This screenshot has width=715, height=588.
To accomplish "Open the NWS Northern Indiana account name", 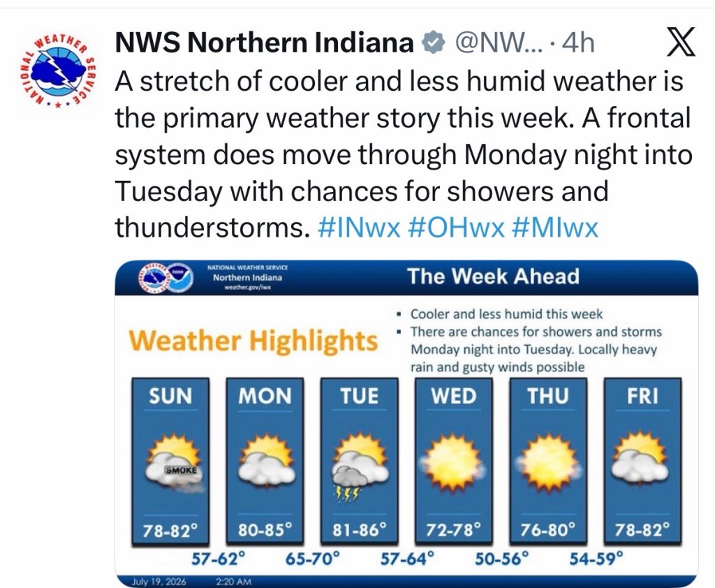I will (264, 43).
